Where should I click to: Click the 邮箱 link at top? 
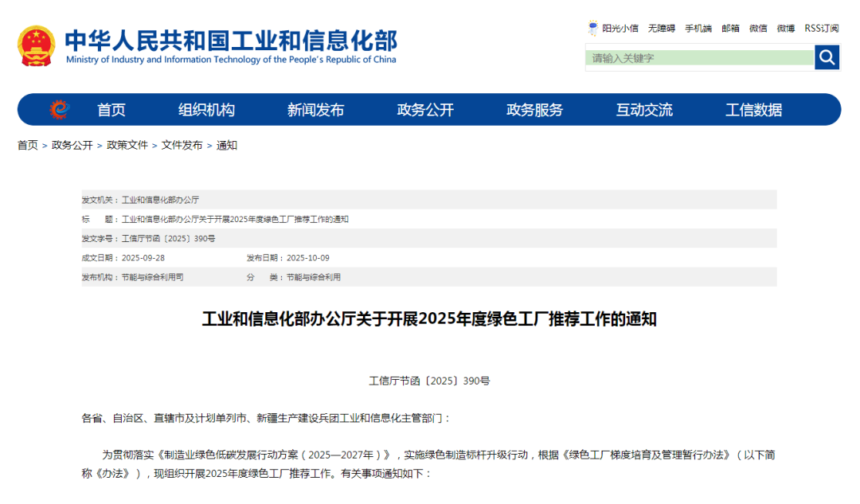pos(730,29)
